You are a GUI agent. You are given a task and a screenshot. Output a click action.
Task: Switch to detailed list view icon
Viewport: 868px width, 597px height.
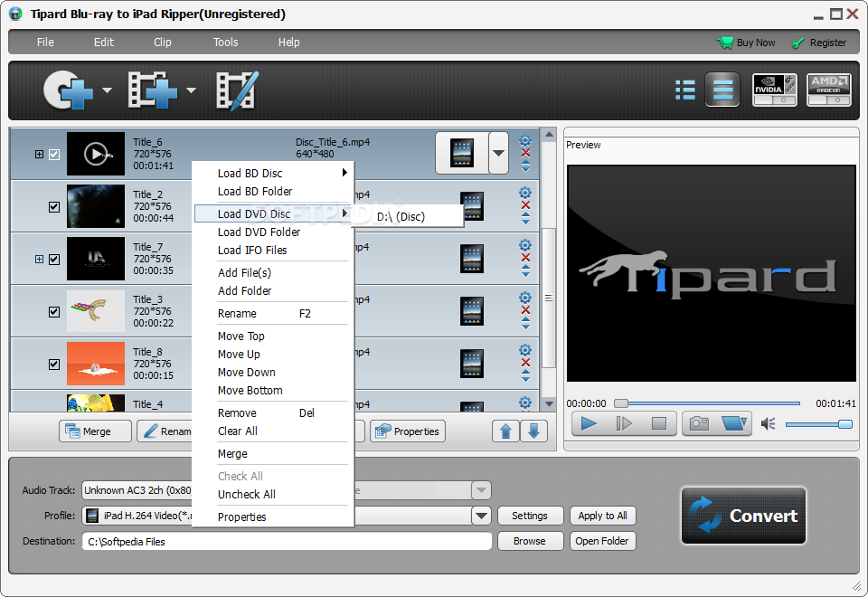(685, 90)
